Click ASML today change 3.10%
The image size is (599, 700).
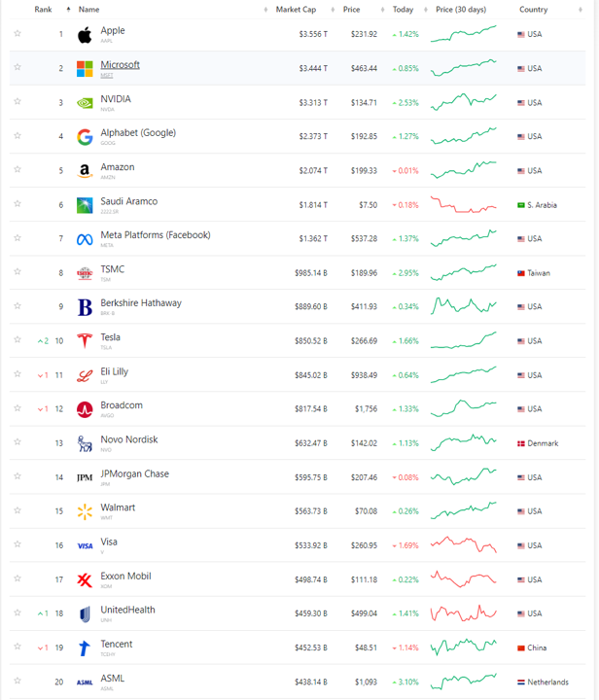pyautogui.click(x=405, y=682)
